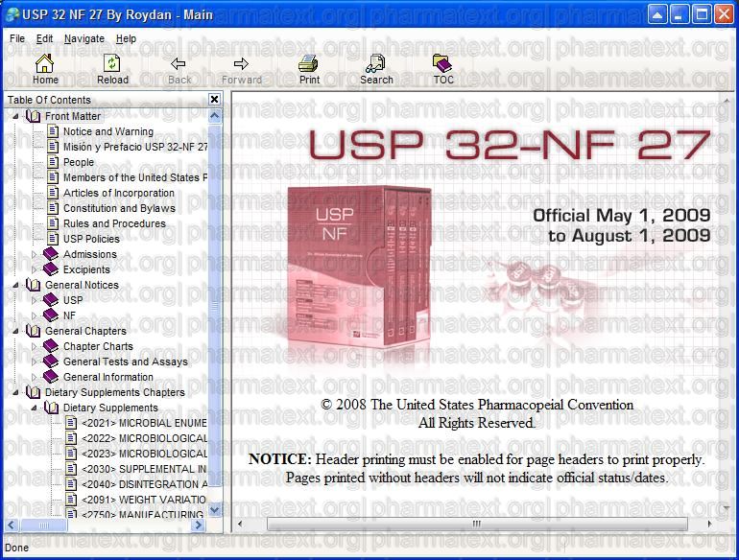Click Dietary Supplements Chapters open-book icon
739x560 pixels.
point(33,392)
